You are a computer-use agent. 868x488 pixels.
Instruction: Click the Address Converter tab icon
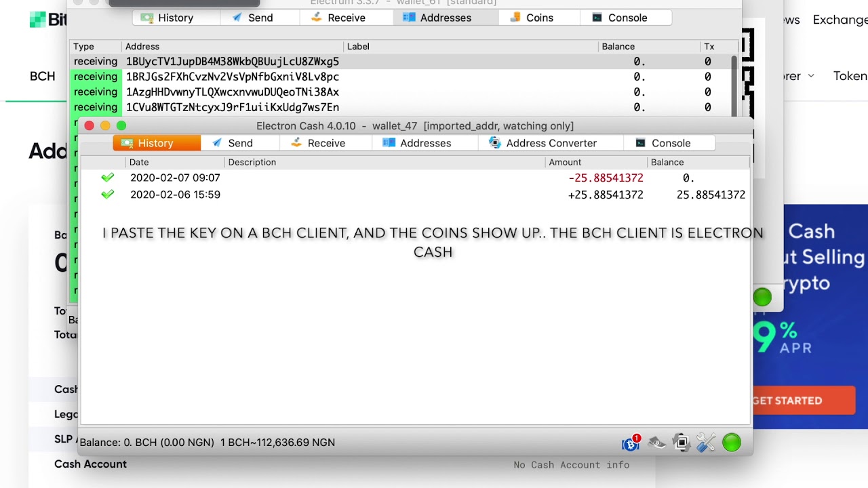pyautogui.click(x=495, y=143)
